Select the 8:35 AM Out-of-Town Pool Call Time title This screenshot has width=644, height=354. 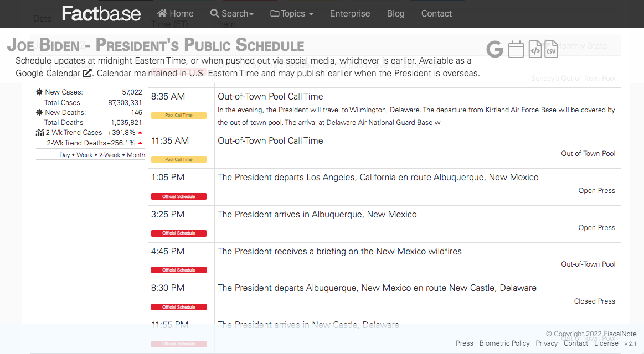[270, 96]
